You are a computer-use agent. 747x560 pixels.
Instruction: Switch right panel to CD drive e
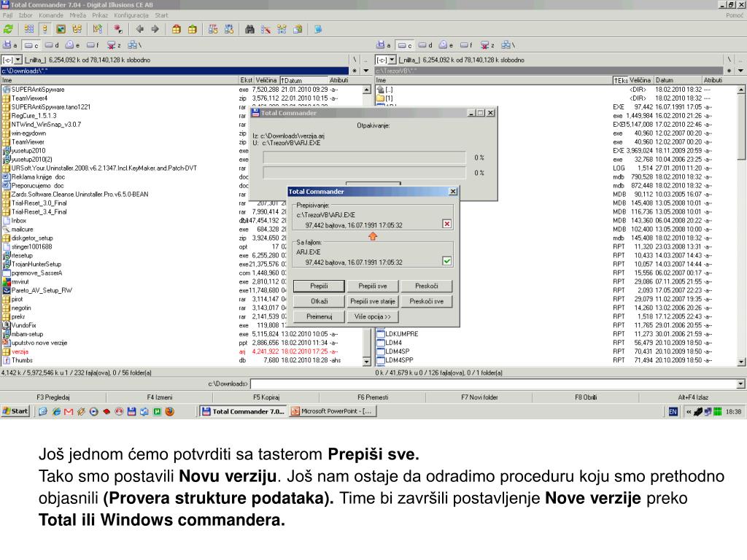pos(446,45)
